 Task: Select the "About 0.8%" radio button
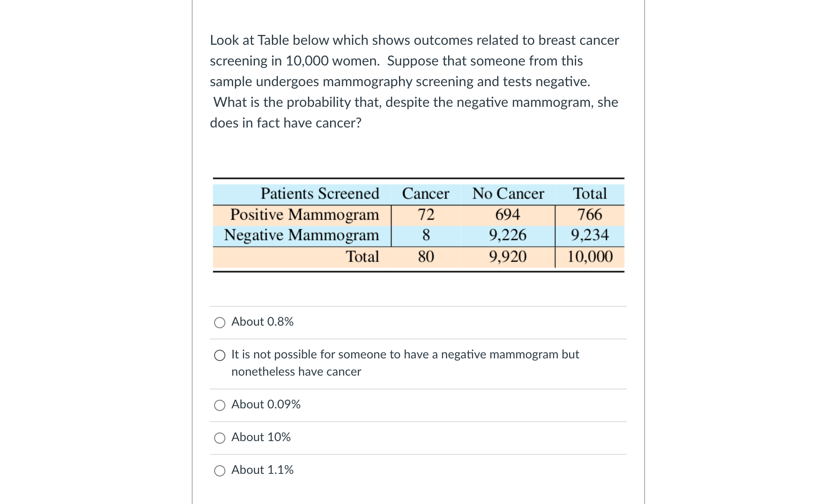(x=220, y=323)
